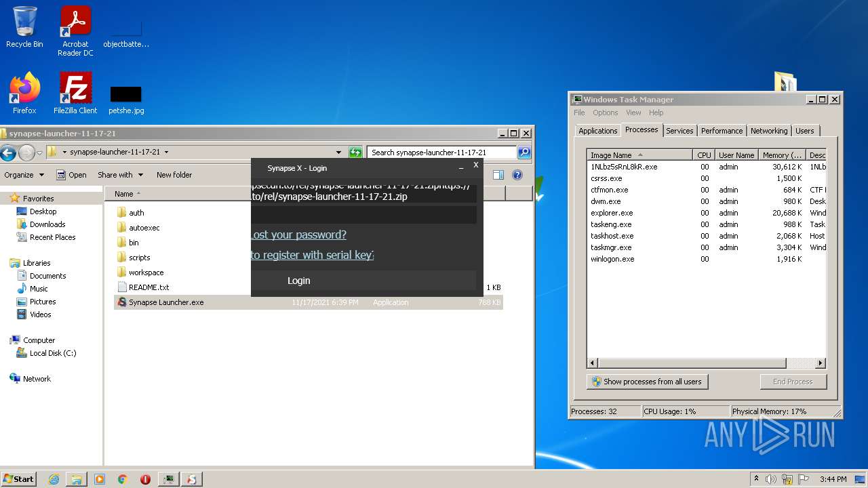Click the Synapse X Login button
Viewport: 868px width, 488px height.
tap(364, 281)
